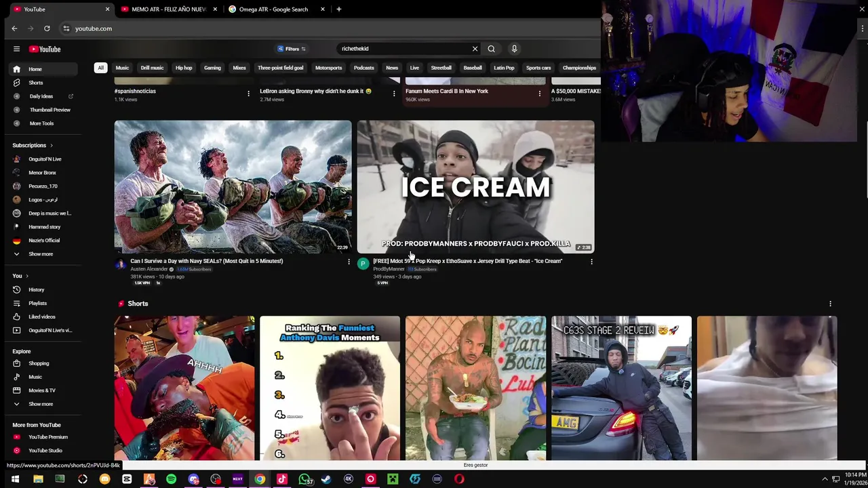Select the Championships chip
The height and width of the screenshot is (488, 868).
pos(579,68)
